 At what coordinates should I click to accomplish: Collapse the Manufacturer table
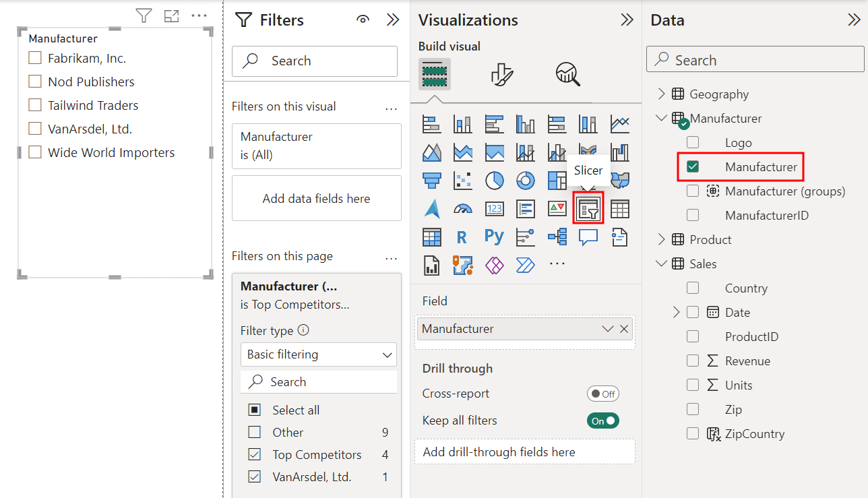(661, 119)
